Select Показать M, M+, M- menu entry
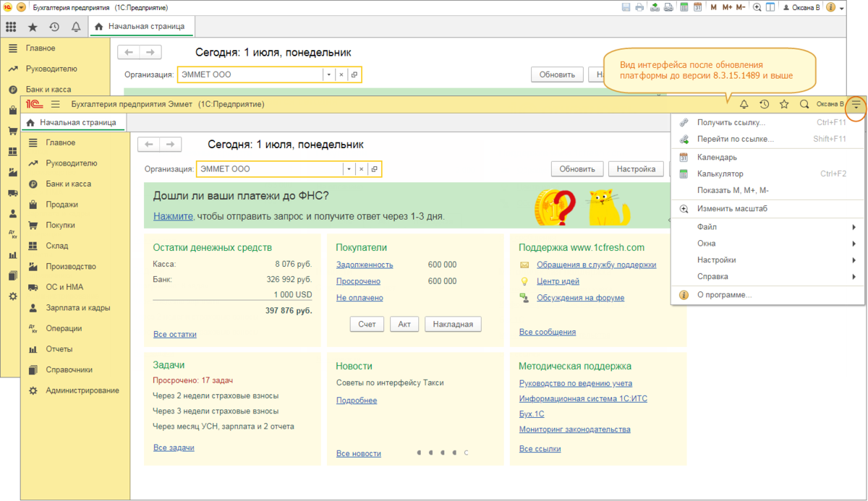868x501 pixels. [767, 190]
